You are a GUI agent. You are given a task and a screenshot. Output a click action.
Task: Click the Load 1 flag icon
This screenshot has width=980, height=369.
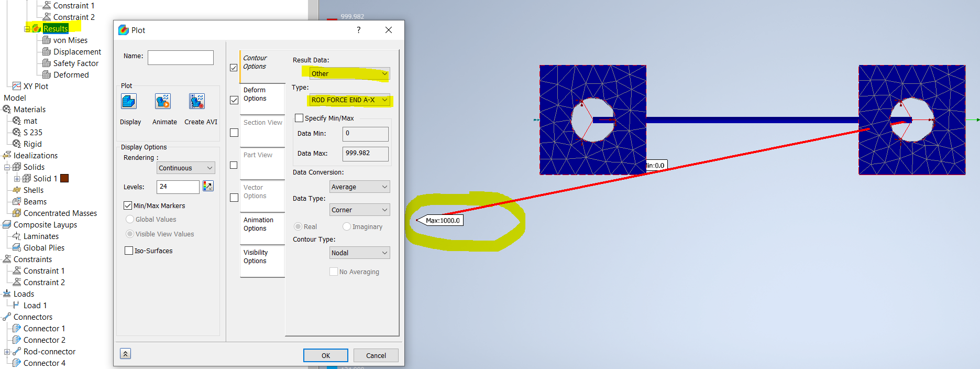coord(16,305)
